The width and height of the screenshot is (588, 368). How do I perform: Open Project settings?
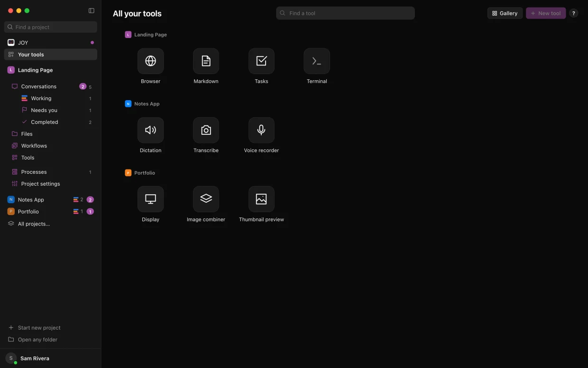[x=51, y=184]
